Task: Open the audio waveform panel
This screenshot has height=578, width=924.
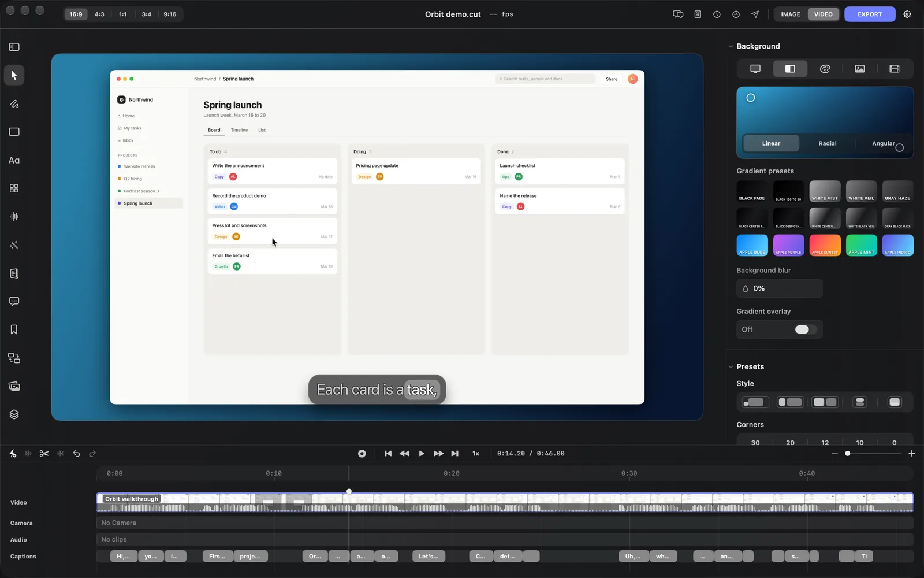Action: coord(14,217)
